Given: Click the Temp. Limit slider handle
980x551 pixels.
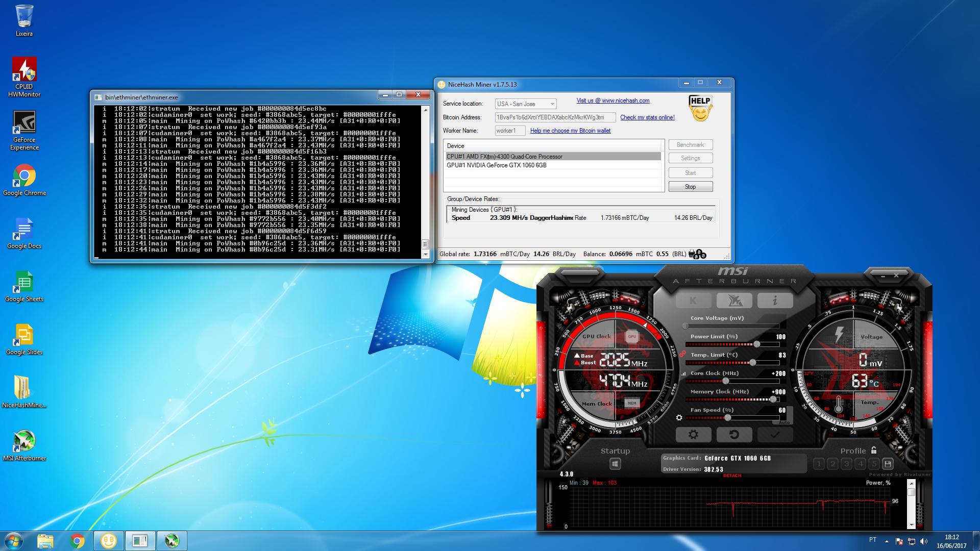Looking at the screenshot, I should click(752, 363).
